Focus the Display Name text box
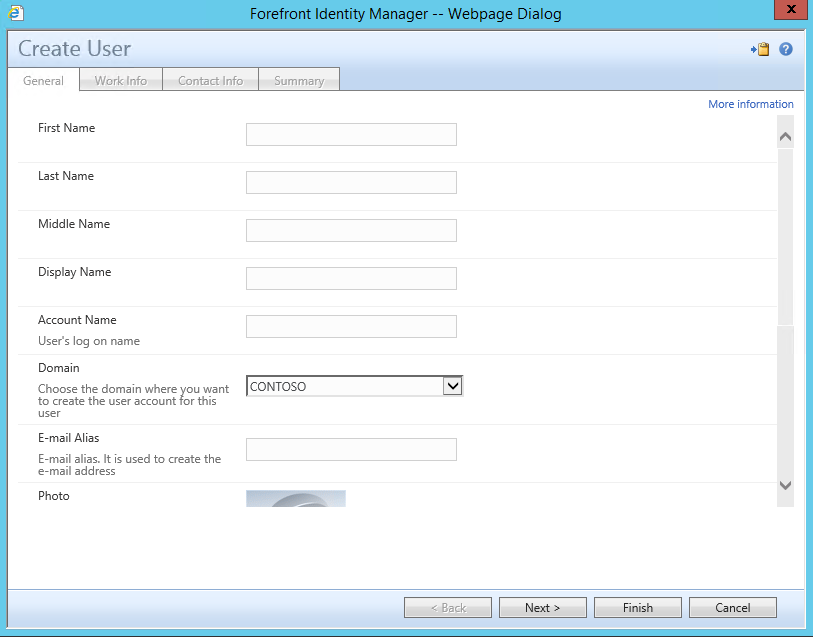This screenshot has width=813, height=637. (351, 278)
